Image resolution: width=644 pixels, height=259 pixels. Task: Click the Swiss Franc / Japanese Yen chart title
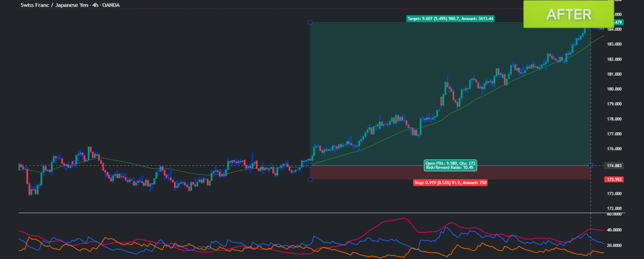click(70, 5)
